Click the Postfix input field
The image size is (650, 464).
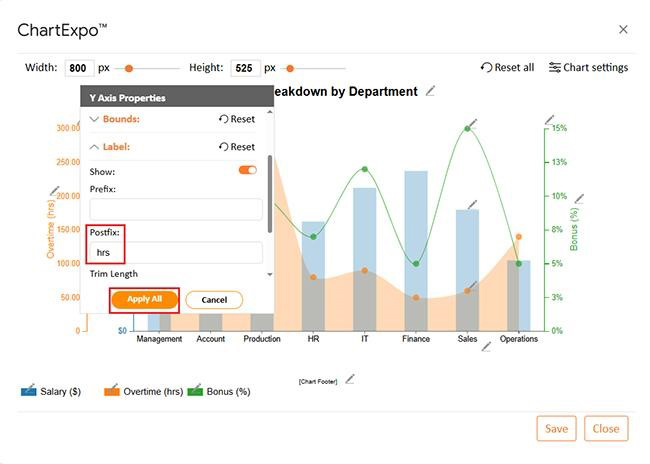[x=176, y=253]
